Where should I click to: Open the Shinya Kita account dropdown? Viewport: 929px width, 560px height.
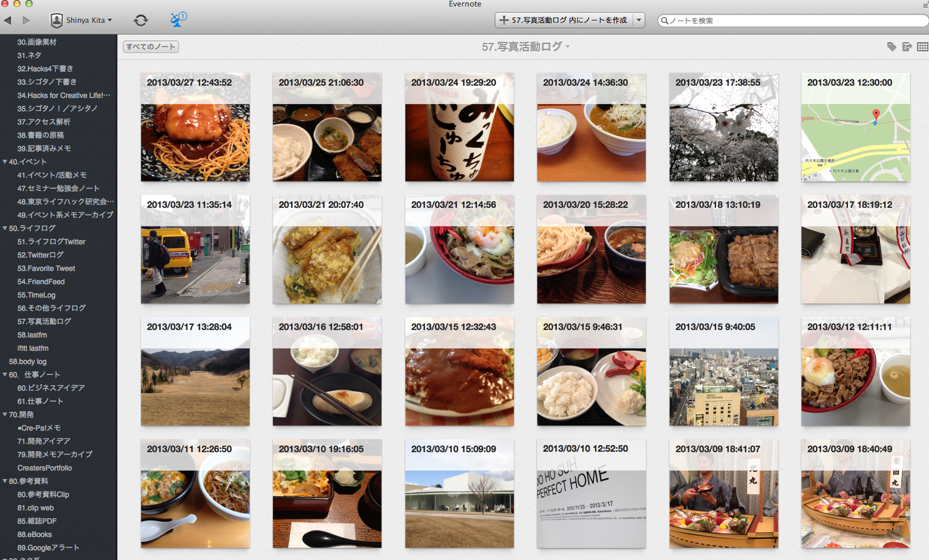point(82,21)
